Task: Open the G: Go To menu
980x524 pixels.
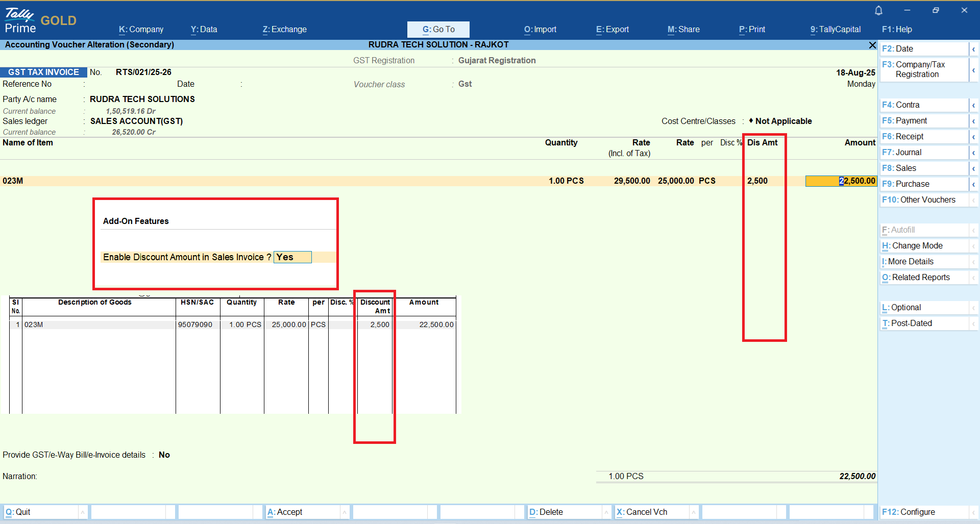Action: click(438, 30)
